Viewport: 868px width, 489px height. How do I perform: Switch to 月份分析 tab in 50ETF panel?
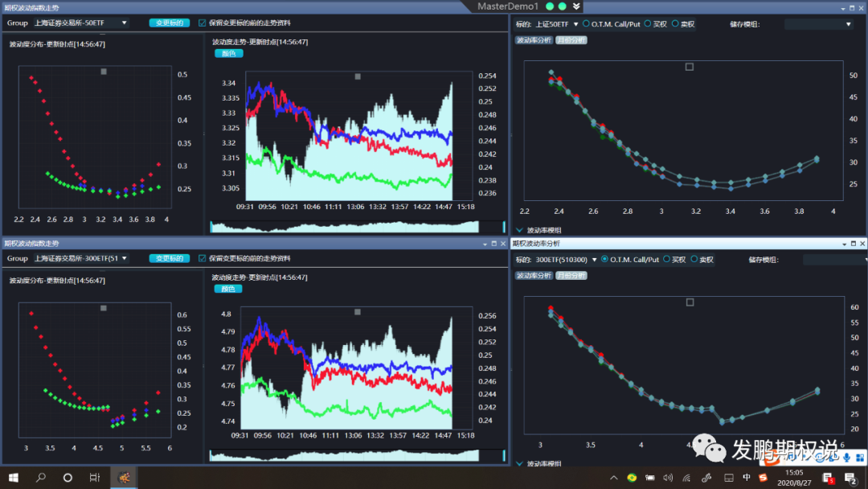pos(571,40)
